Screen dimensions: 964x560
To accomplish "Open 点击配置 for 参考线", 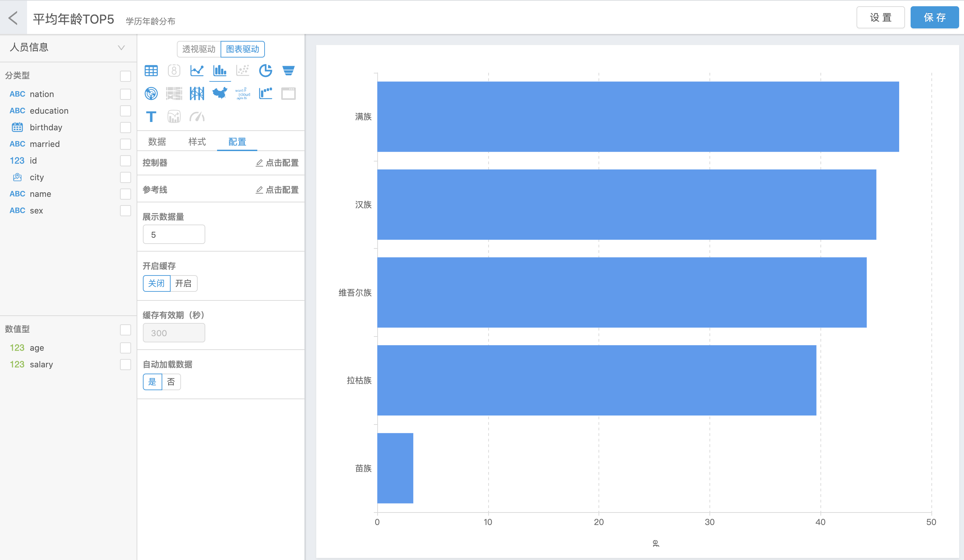I will click(277, 190).
